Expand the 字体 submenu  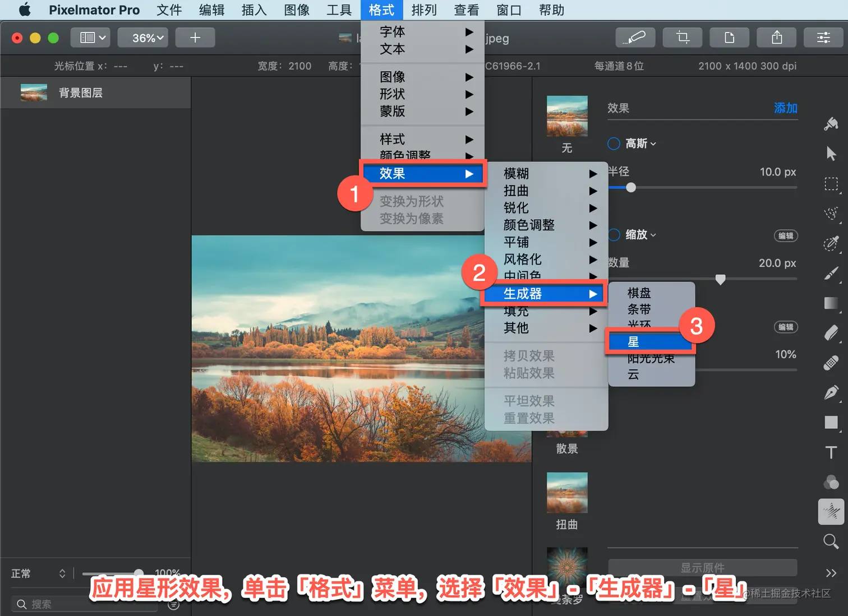pos(423,32)
